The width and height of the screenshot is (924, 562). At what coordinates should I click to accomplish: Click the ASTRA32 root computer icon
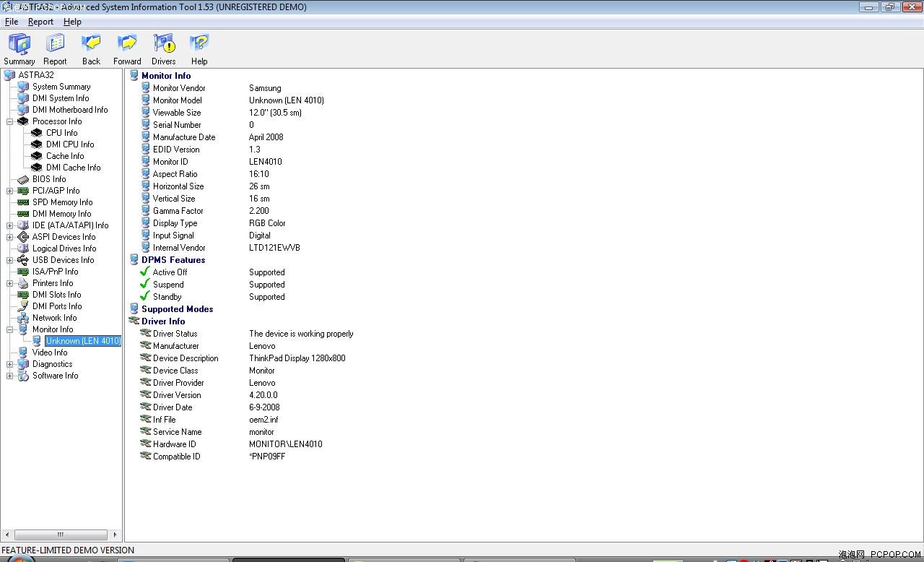(9, 75)
